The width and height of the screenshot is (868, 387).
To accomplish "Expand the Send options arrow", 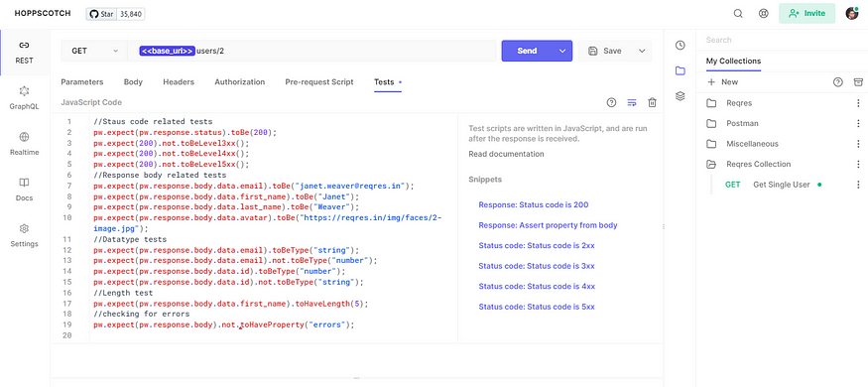I will click(x=562, y=51).
